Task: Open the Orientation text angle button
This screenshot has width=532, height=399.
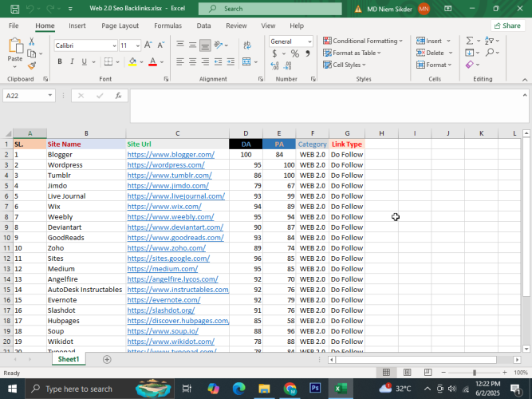Action: point(219,45)
